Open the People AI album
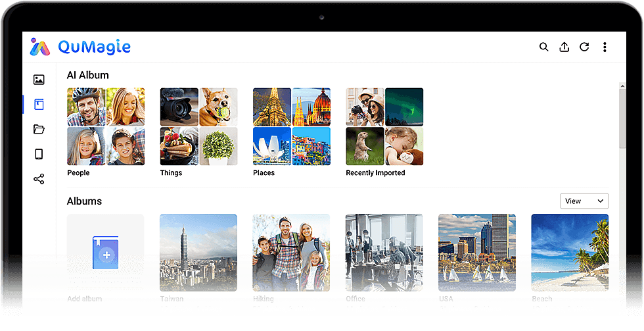Image resolution: width=644 pixels, height=331 pixels. coord(106,126)
